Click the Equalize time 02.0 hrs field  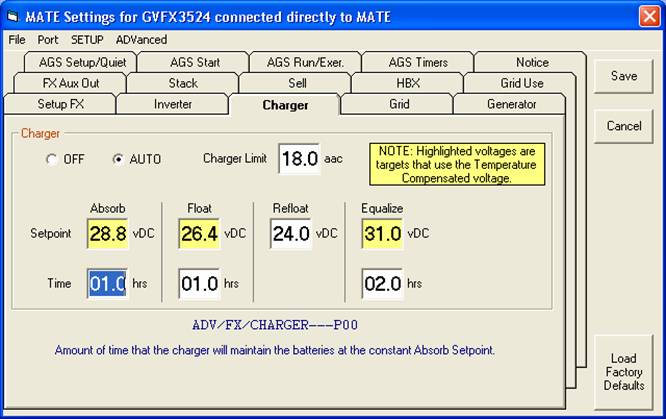(x=382, y=284)
